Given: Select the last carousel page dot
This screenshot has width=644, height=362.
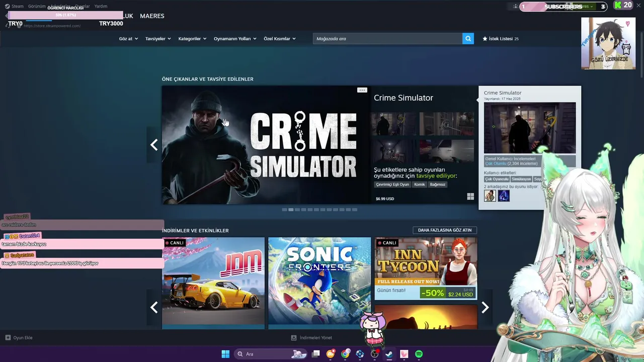Looking at the screenshot, I should click(355, 210).
